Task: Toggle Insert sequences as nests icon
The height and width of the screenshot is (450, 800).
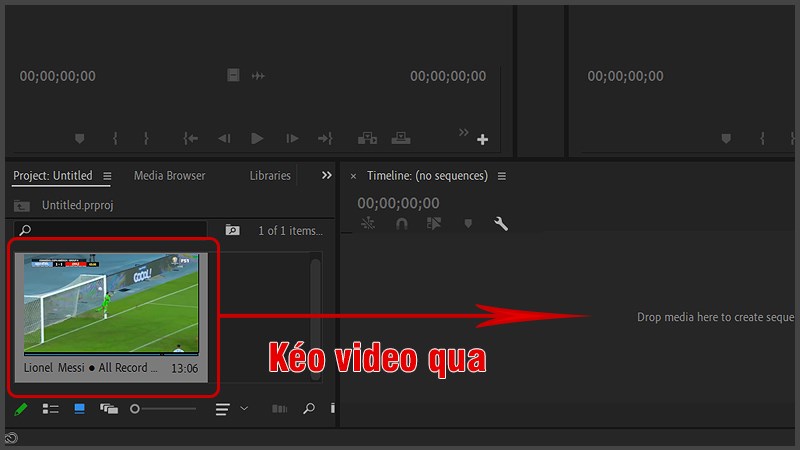Action: [368, 223]
